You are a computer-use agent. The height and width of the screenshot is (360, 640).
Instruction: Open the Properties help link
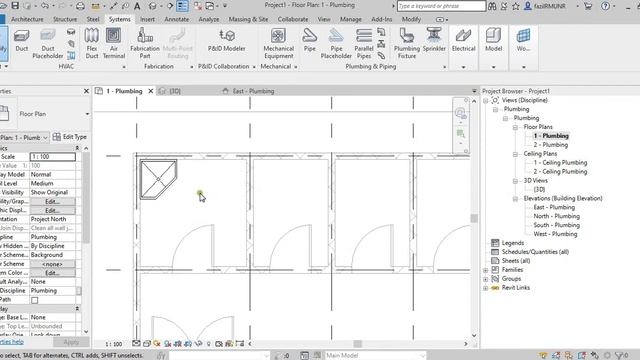point(12,342)
